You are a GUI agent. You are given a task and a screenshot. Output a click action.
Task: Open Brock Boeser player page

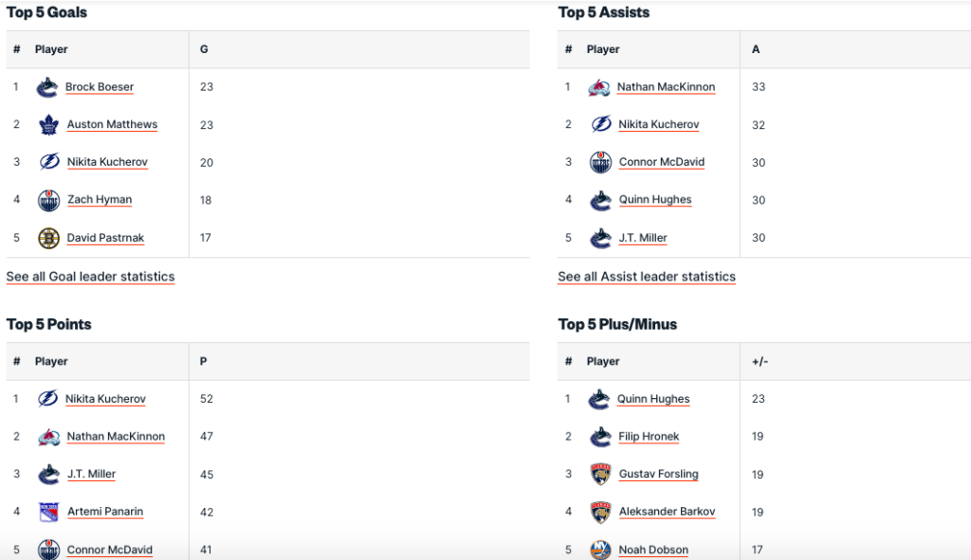(x=100, y=87)
